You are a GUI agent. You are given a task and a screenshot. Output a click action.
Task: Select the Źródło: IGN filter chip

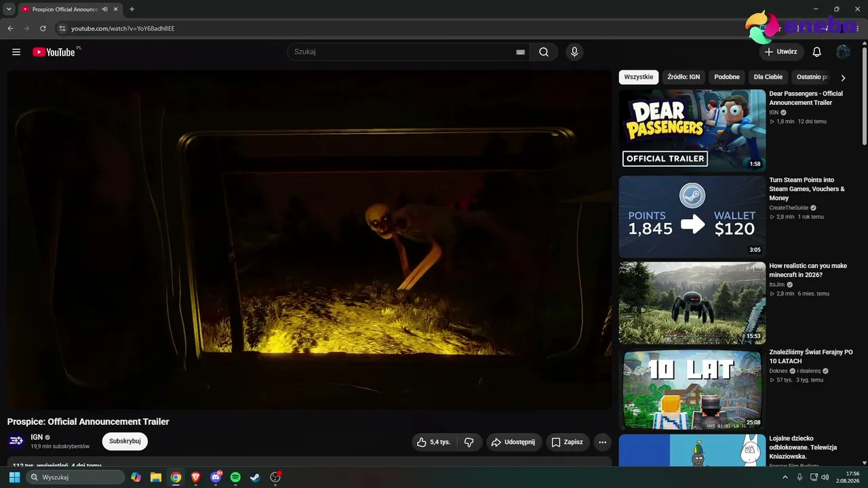point(684,77)
